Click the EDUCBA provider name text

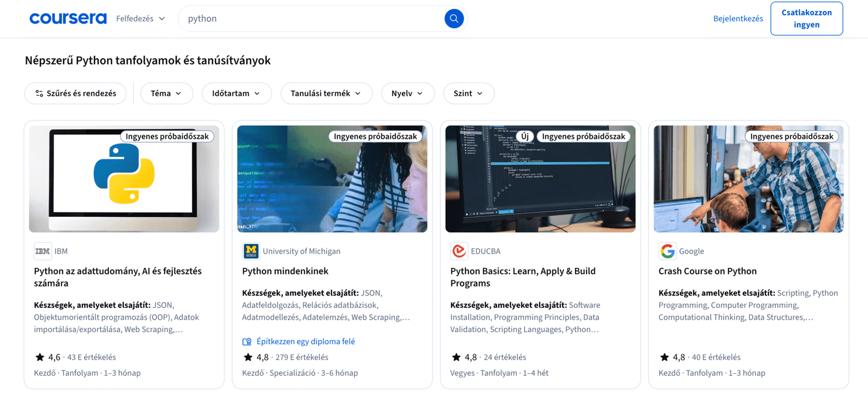pos(486,251)
